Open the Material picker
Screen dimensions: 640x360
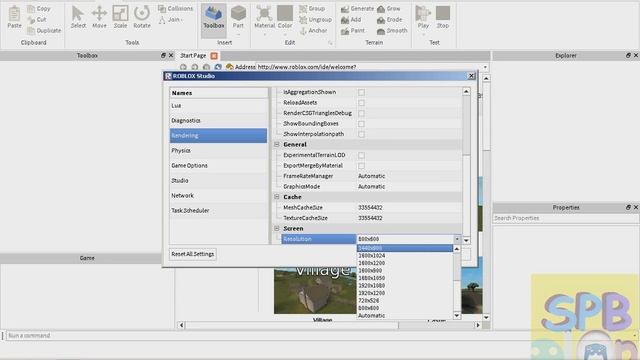(264, 20)
